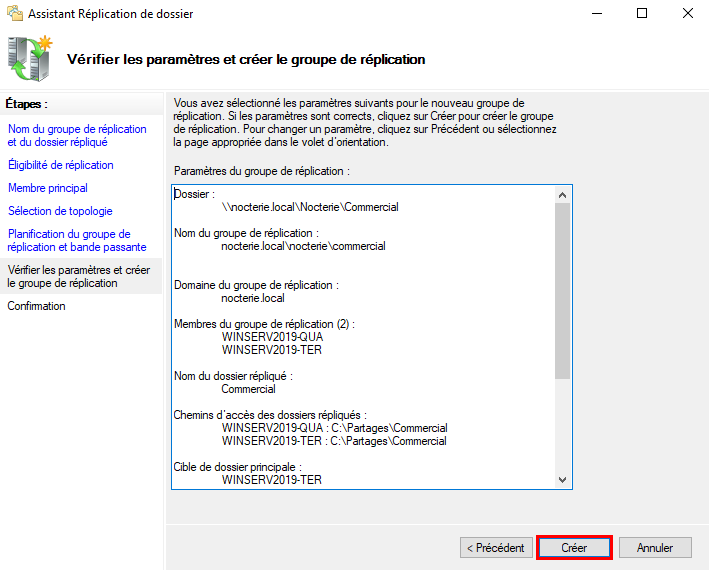This screenshot has width=709, height=570.
Task: Minimize the Assistant Réplication de dossier window
Action: point(597,14)
